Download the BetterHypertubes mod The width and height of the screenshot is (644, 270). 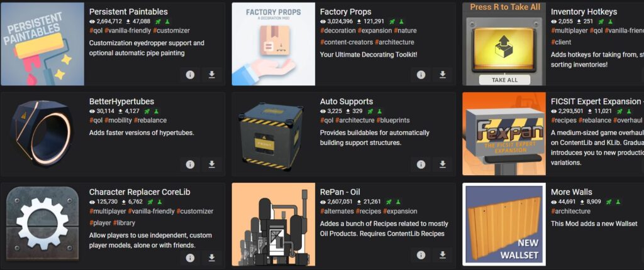coord(211,164)
